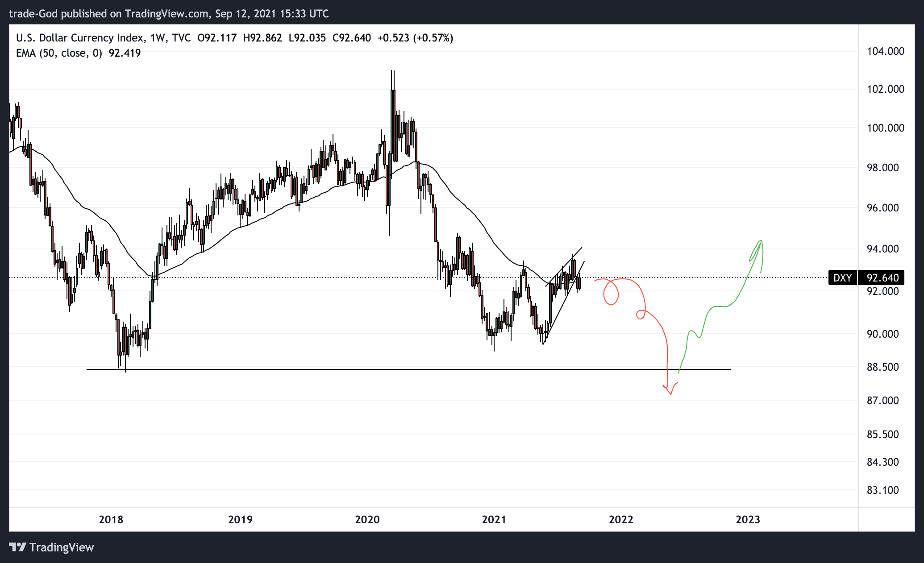Click the DXY price label tag
Image resolution: width=924 pixels, height=563 pixels.
click(842, 278)
